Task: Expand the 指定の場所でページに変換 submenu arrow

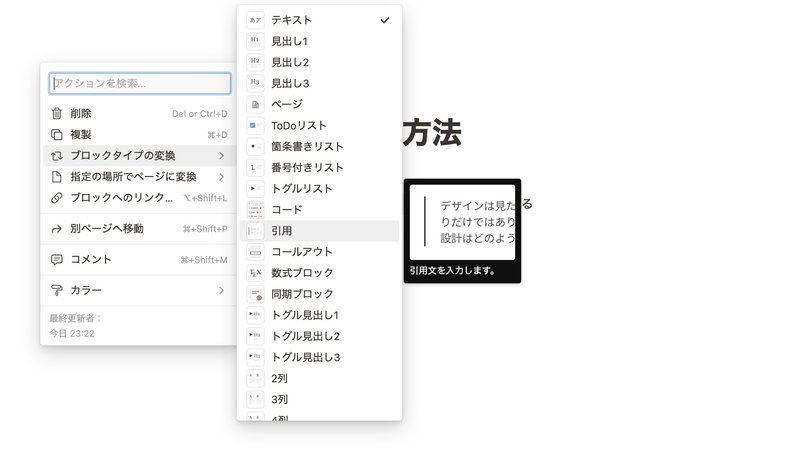Action: [x=221, y=177]
